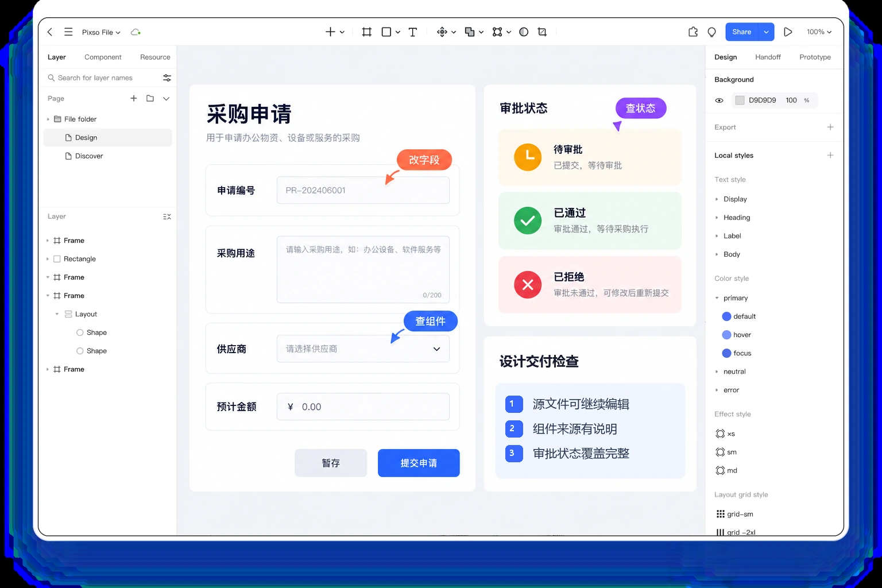Select the 已通过 status card
This screenshot has height=588, width=882.
[590, 221]
